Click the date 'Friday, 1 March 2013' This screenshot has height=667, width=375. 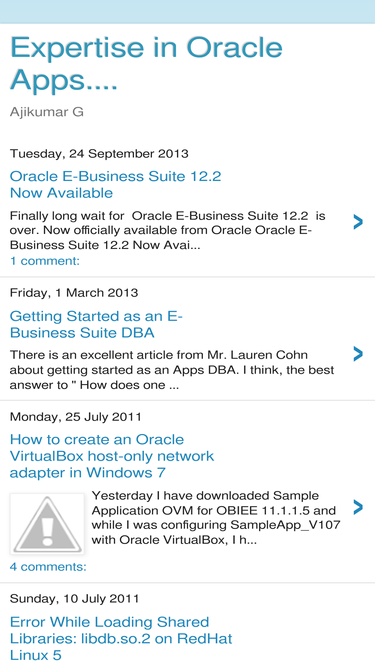click(x=74, y=293)
